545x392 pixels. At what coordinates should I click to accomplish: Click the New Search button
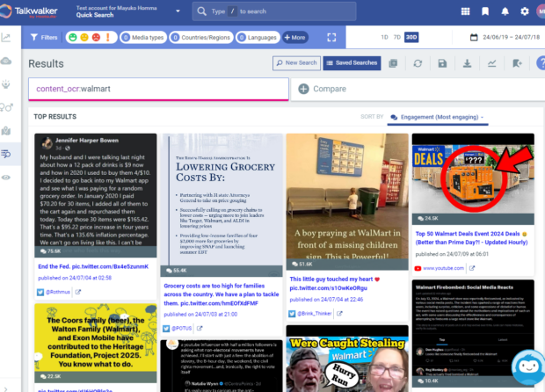point(296,63)
